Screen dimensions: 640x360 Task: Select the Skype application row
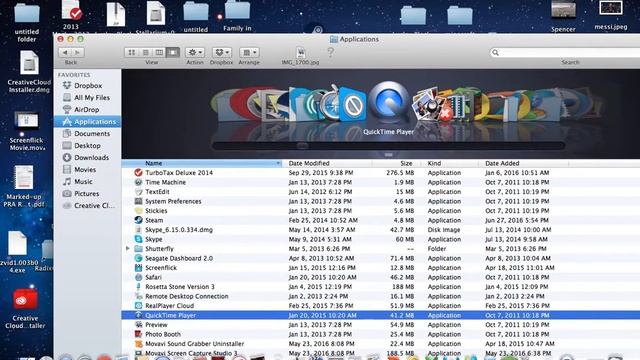(380, 239)
